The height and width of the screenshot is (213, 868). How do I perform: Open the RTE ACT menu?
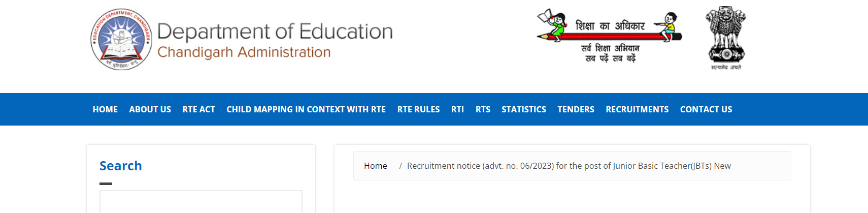click(x=198, y=109)
